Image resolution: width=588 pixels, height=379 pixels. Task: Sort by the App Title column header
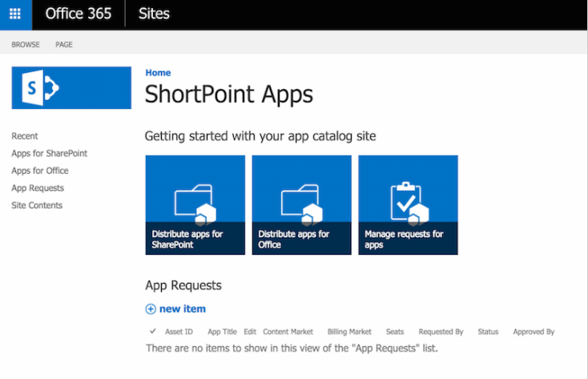(x=223, y=332)
